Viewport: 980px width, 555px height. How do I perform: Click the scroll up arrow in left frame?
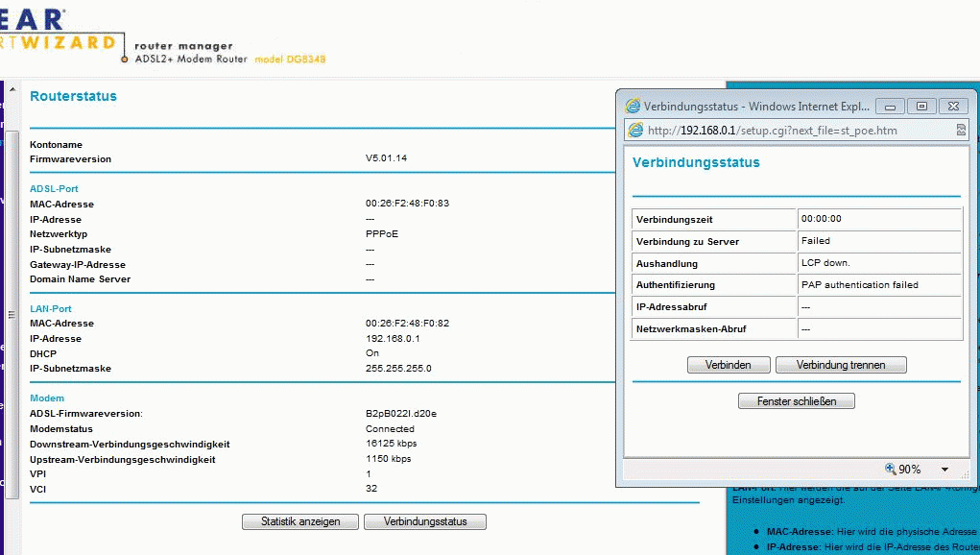12,89
